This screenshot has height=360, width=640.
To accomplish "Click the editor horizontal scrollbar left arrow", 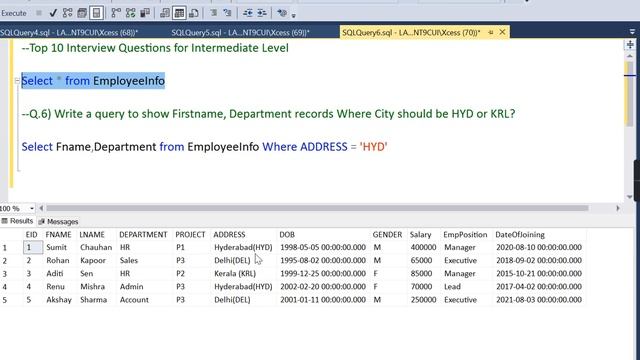I will point(41,208).
